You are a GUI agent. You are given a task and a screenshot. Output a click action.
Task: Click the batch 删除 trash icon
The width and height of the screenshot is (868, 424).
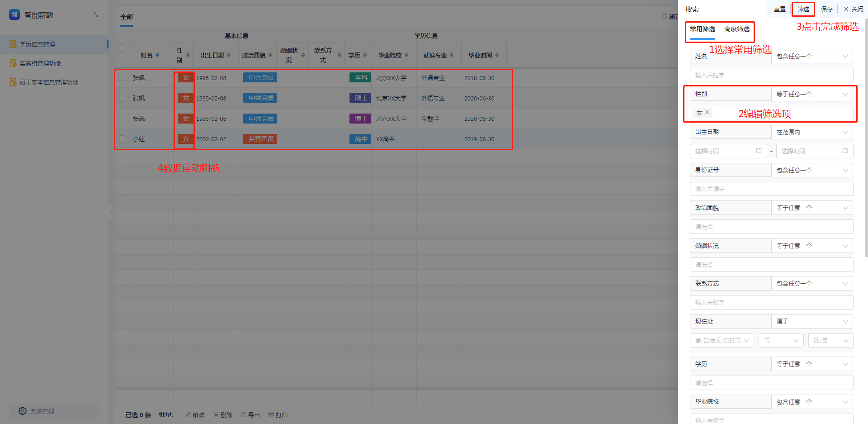(216, 414)
